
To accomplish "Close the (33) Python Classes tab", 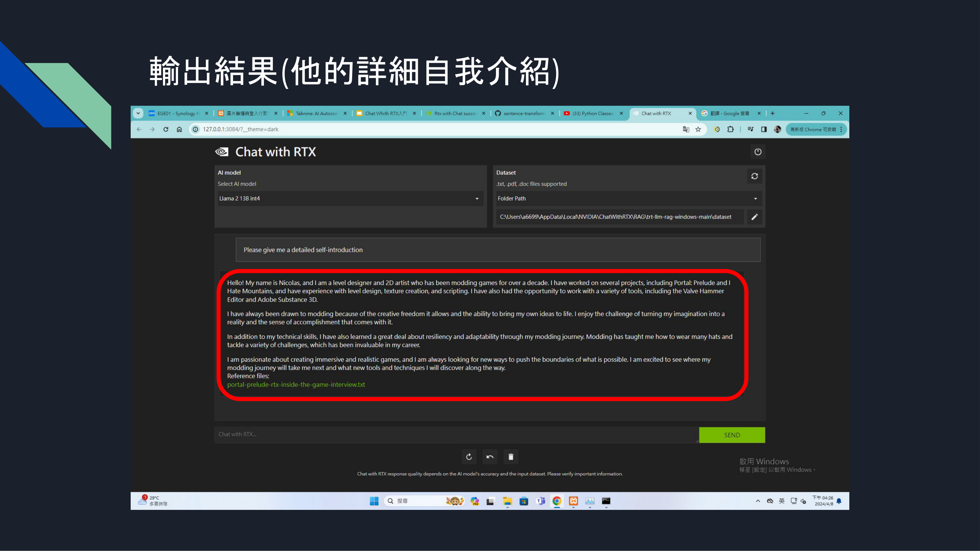I will tap(621, 113).
